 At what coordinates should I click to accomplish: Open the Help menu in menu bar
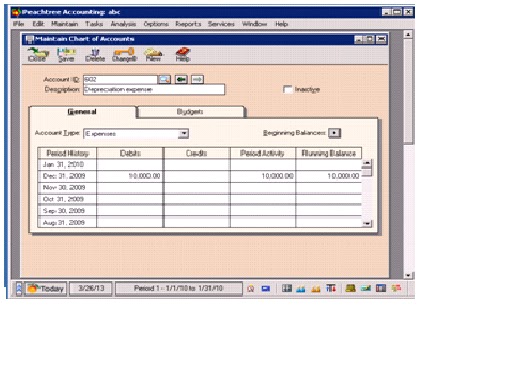[x=282, y=24]
